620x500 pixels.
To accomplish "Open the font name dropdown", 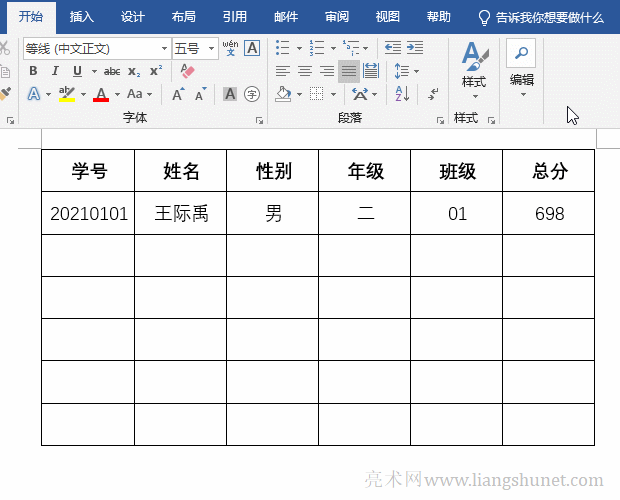I will tap(164, 49).
